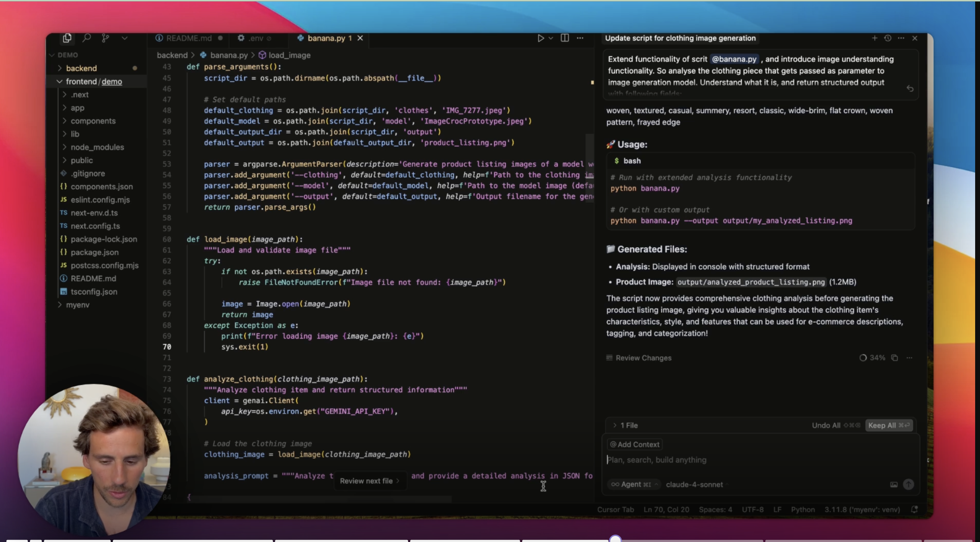Open chat history with the clock icon
Viewport: 980px width, 542px height.
pos(888,38)
